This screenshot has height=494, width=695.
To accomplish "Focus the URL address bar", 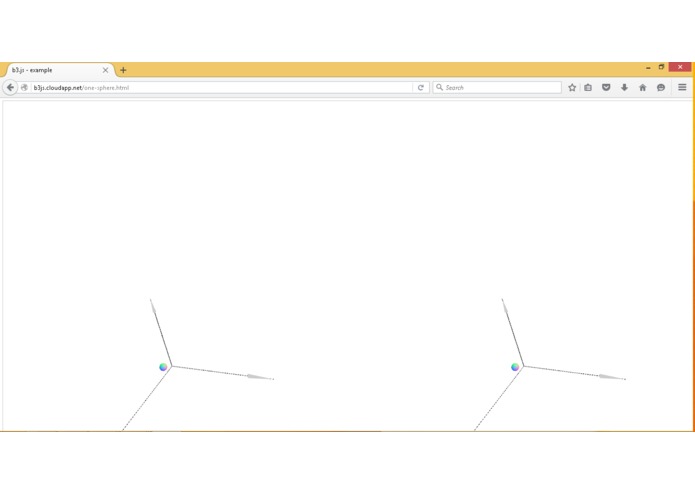I will pos(222,88).
